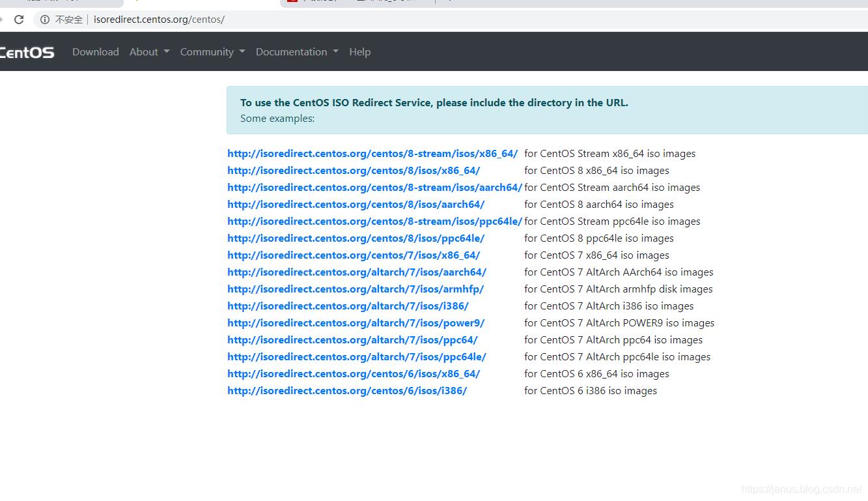
Task: Click text 'for CentOS 7 AltArch AArch64 iso images'
Action: click(619, 272)
